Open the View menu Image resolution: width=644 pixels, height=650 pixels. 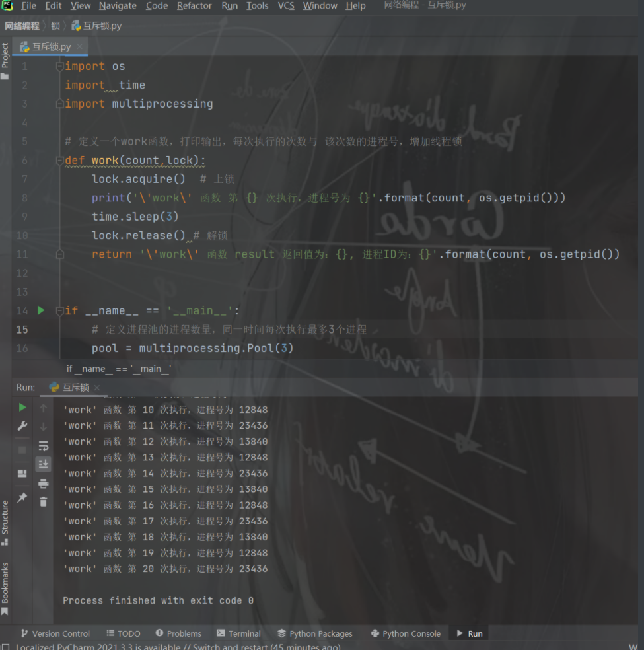point(81,5)
